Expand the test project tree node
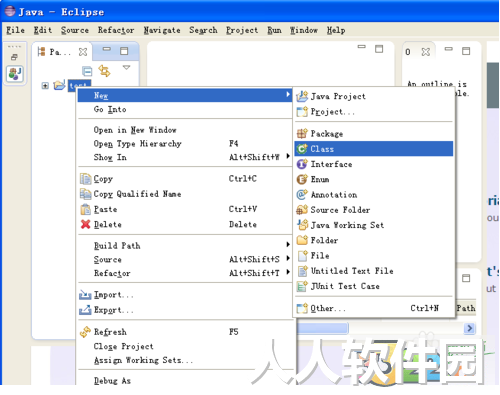Image resolution: width=500 pixels, height=395 pixels. point(45,86)
